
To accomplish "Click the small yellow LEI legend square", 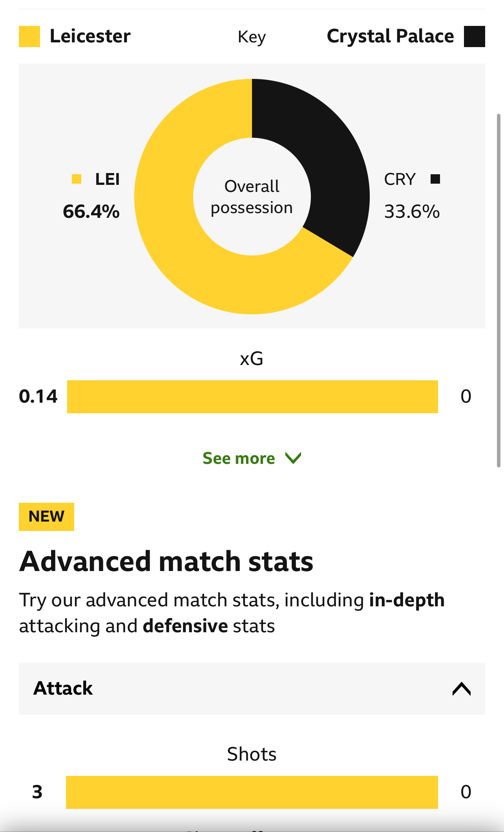I will 77,179.
